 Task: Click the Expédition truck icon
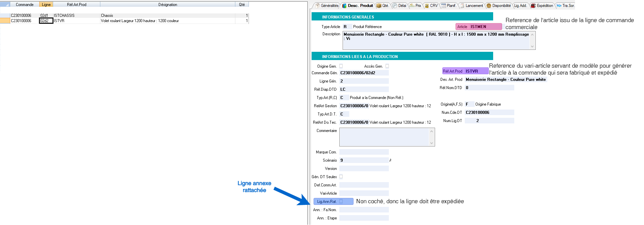533,6
